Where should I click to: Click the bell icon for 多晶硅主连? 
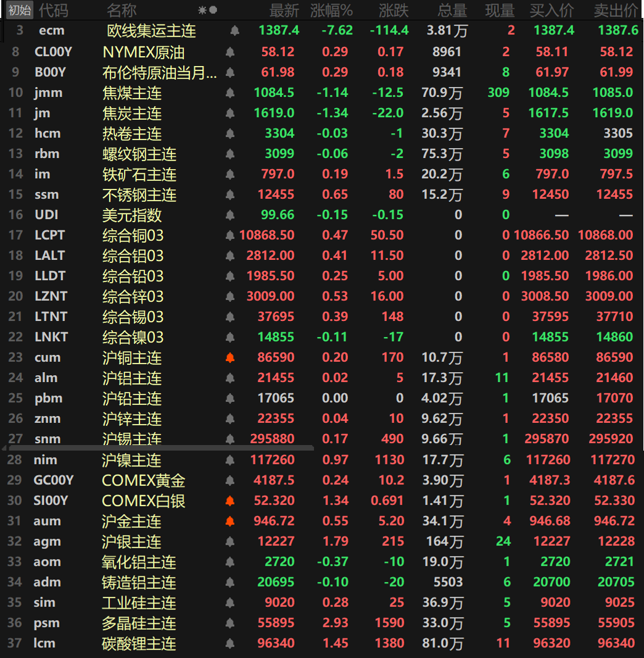coord(230,623)
